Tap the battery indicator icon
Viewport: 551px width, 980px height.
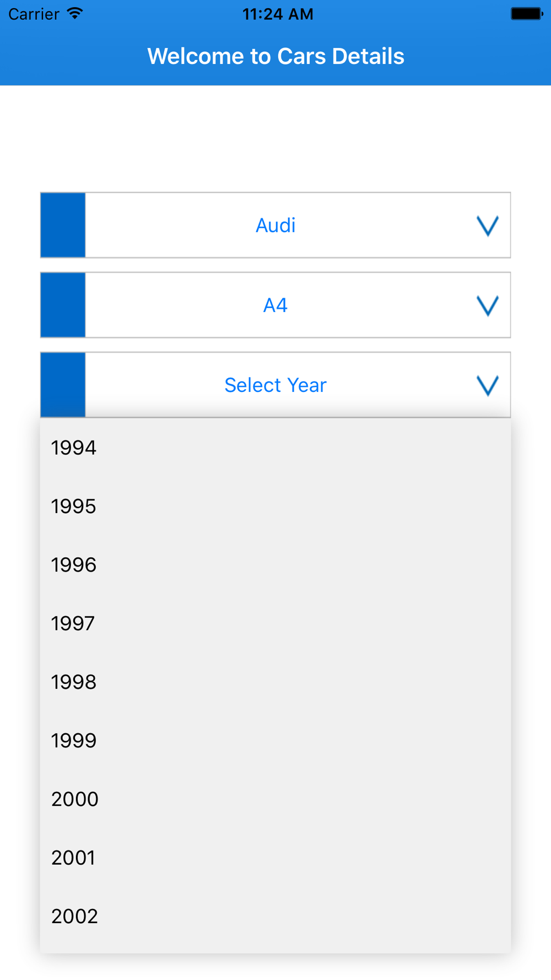tap(526, 14)
